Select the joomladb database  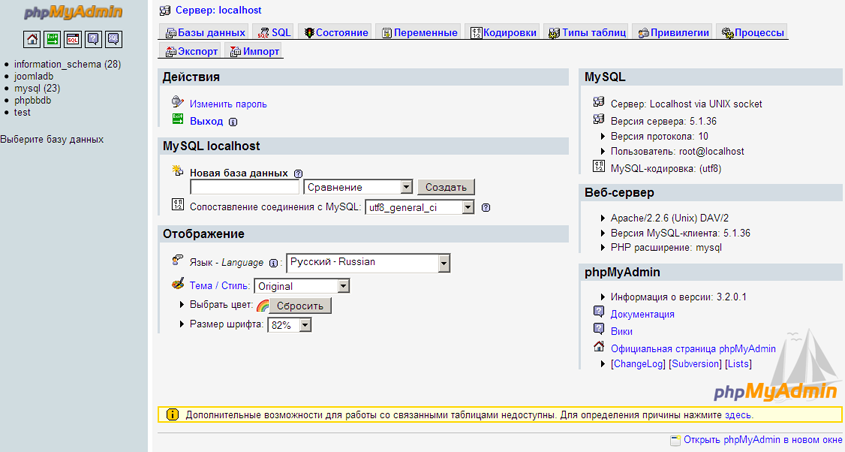33,76
